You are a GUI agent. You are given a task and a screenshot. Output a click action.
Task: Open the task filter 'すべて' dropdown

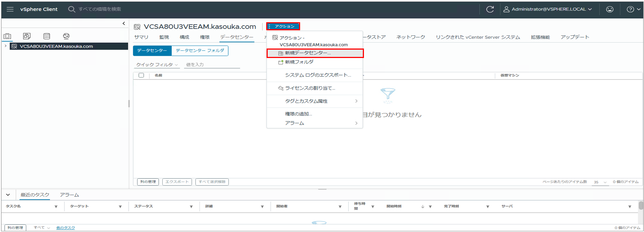pyautogui.click(x=42, y=228)
